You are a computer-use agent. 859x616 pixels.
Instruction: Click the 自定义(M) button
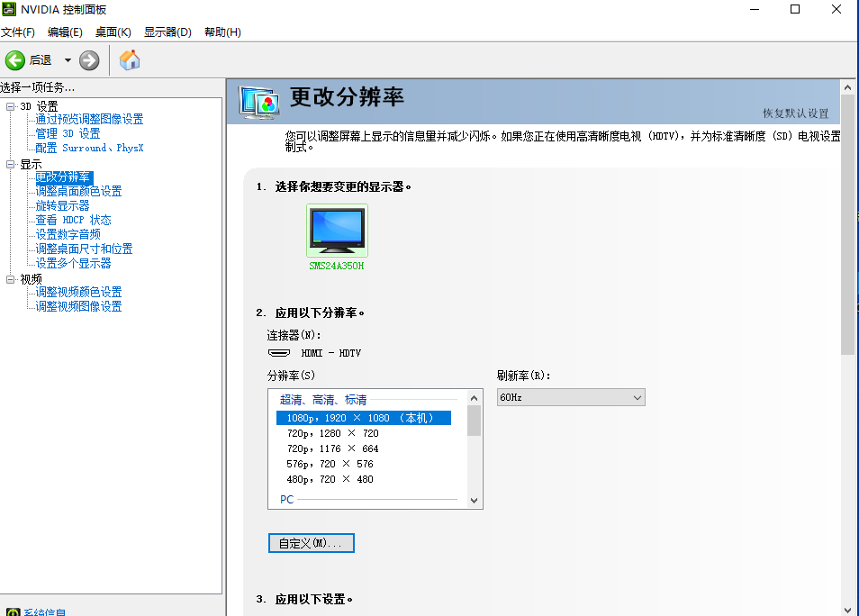(311, 542)
